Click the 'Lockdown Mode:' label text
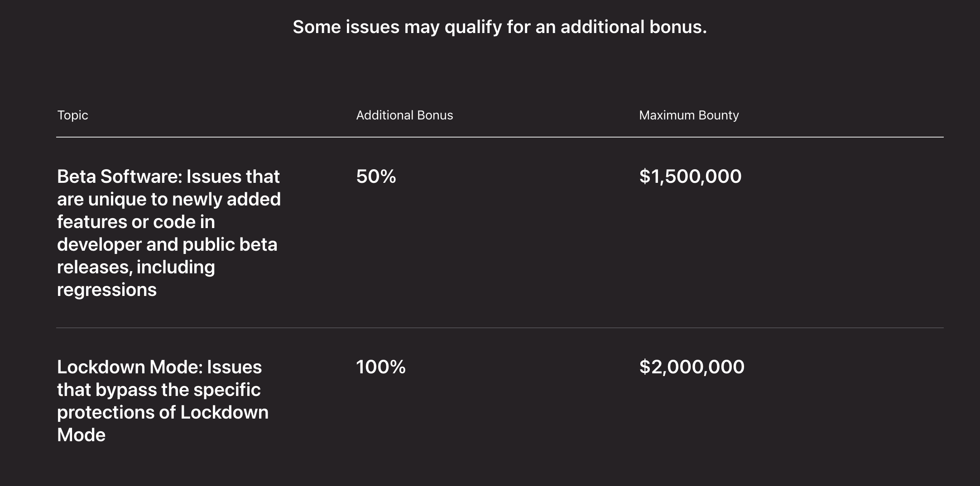 point(130,367)
